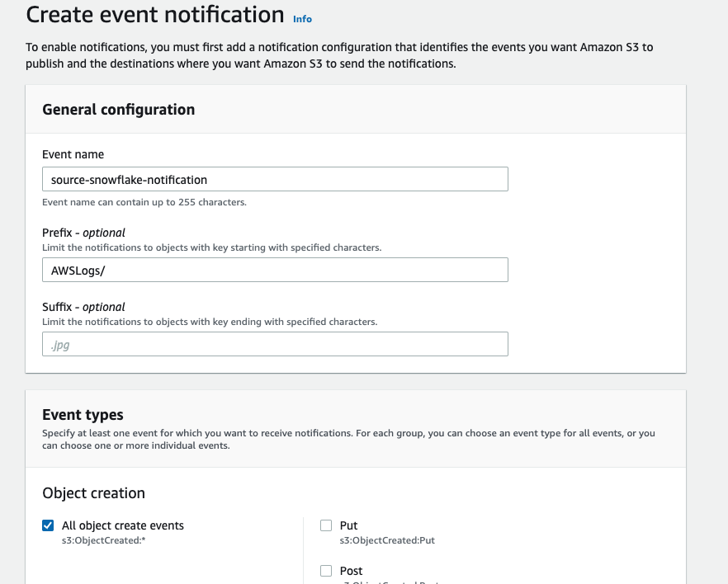Click the "All object create events" label text
Screen dimensions: 728x584
[x=123, y=525]
